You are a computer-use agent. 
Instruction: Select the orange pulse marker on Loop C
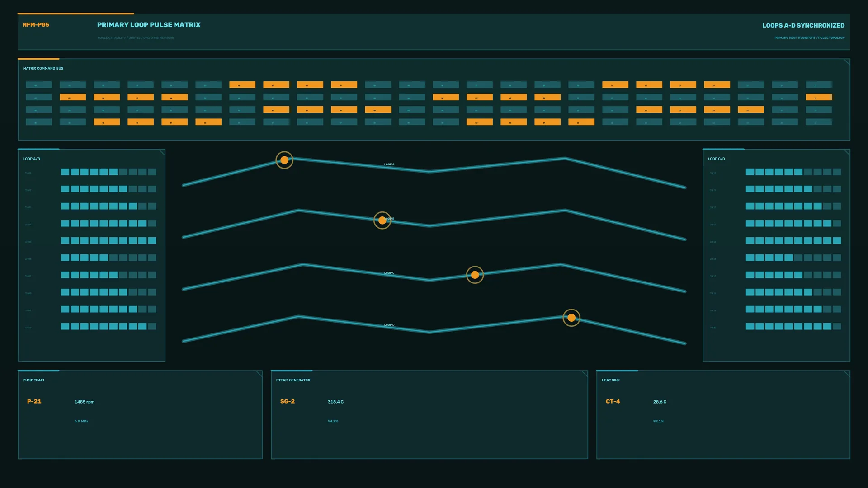pos(475,275)
